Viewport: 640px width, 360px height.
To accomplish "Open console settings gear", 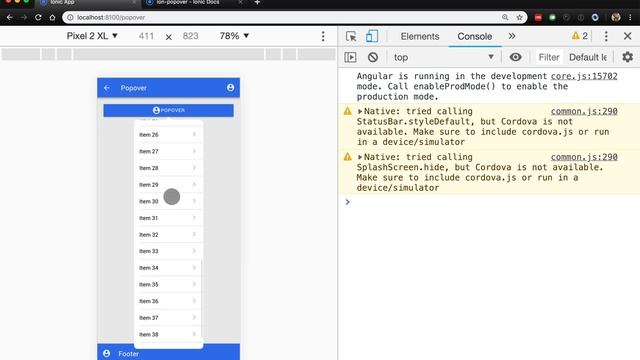I will click(627, 57).
